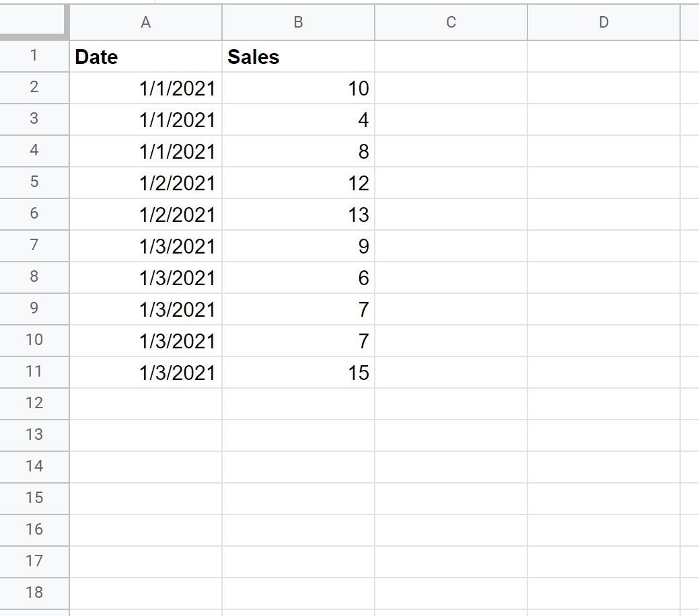
Task: Click the select-all corner box
Action: (x=34, y=21)
